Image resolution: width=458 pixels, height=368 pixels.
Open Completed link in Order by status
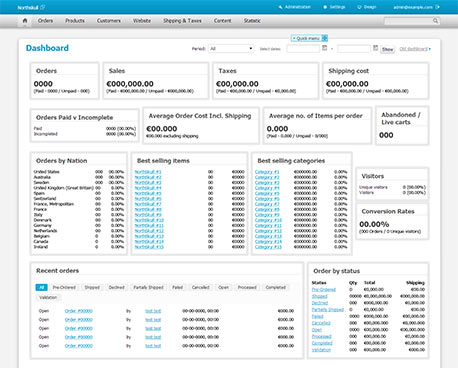point(322,343)
